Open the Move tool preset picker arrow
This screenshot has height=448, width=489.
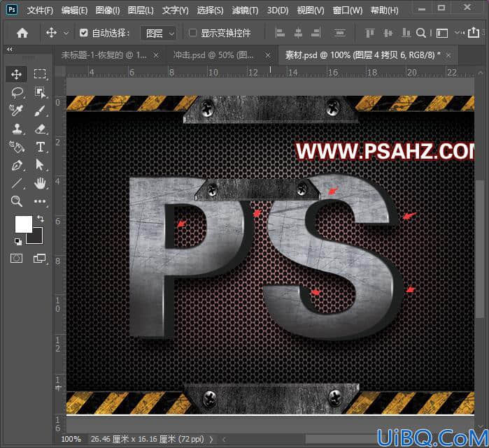66,33
